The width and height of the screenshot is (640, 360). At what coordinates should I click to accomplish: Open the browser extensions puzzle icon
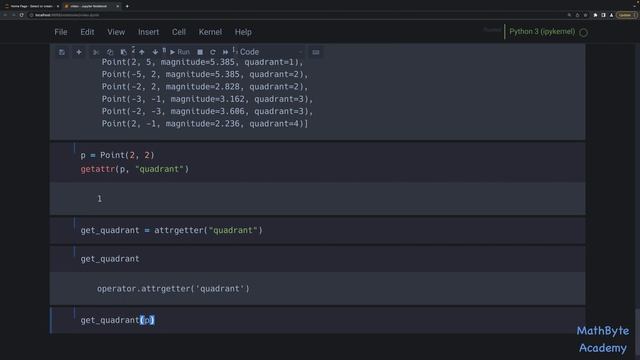[595, 15]
